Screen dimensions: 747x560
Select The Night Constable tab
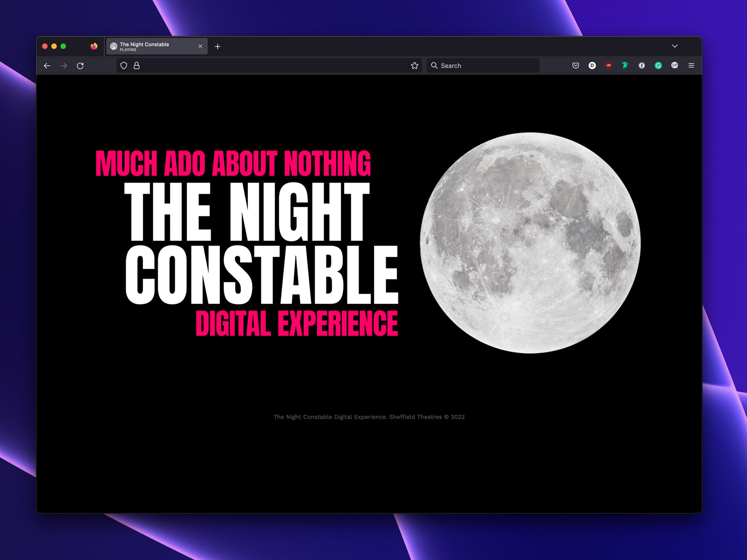pyautogui.click(x=157, y=46)
